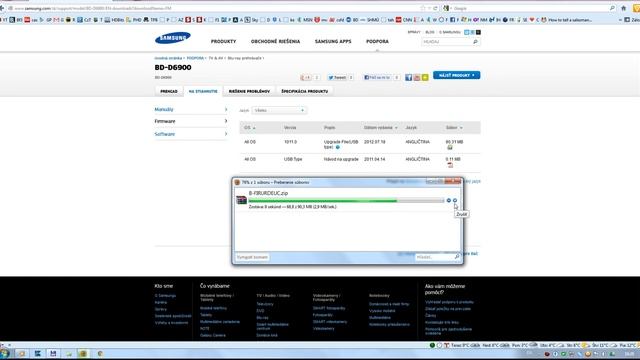640x360 pixels.
Task: Click the Blu-ray prehrávače breadcrumb link
Action: point(244,58)
